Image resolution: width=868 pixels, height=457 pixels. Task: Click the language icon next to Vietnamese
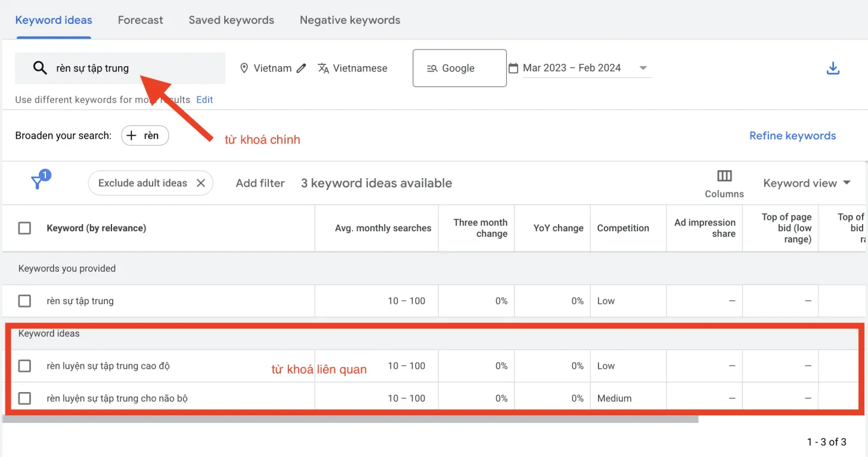click(323, 68)
